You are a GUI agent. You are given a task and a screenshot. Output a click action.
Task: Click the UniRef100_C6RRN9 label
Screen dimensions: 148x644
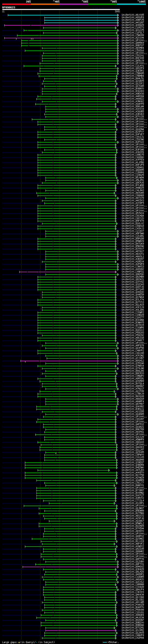[133, 585]
